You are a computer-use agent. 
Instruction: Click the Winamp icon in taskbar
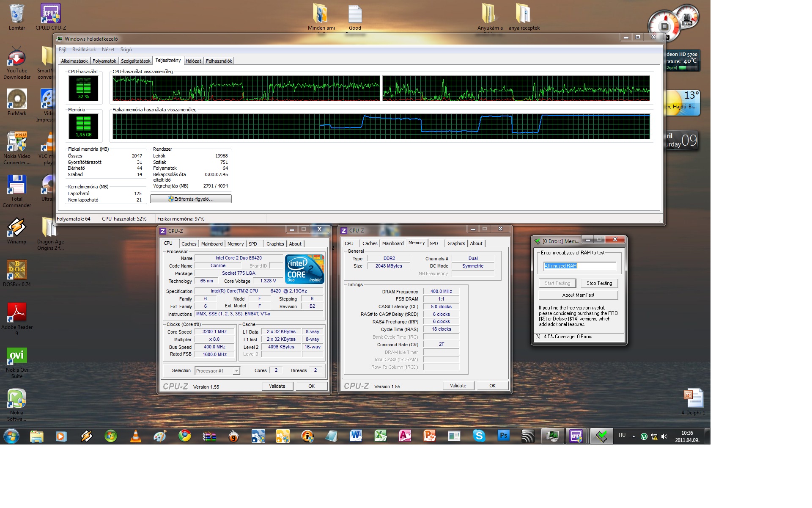(x=86, y=436)
